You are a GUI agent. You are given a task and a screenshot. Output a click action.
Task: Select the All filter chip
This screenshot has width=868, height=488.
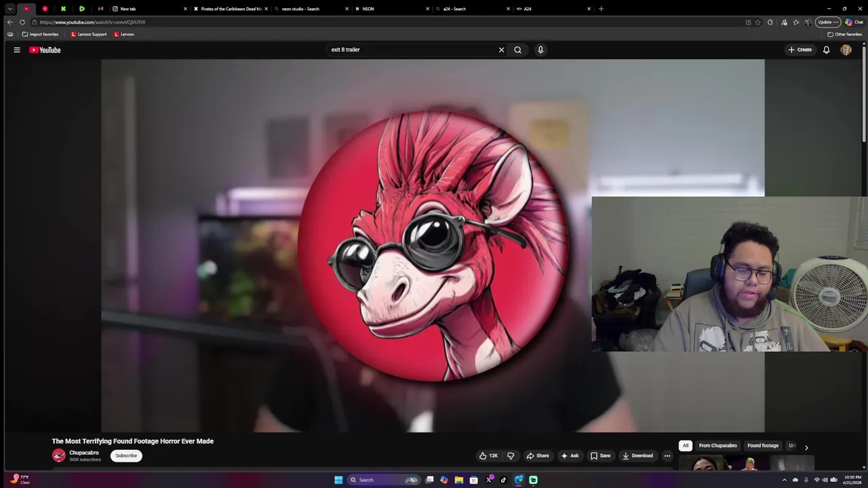coord(686,445)
